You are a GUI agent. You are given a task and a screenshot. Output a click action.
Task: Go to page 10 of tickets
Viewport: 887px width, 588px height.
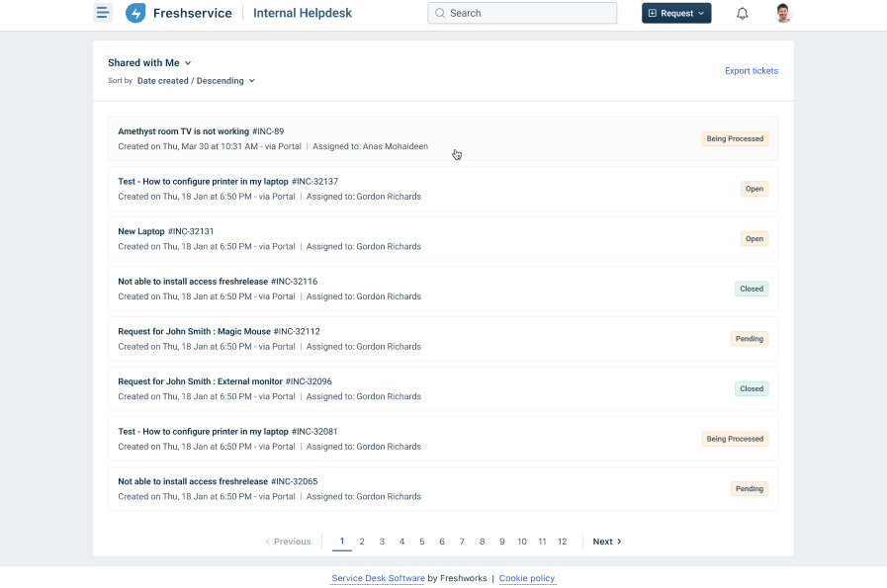521,542
